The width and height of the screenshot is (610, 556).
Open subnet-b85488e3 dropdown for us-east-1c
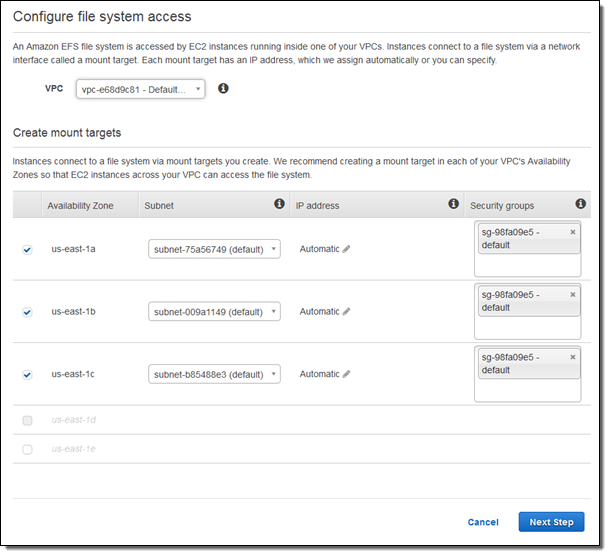pos(213,375)
